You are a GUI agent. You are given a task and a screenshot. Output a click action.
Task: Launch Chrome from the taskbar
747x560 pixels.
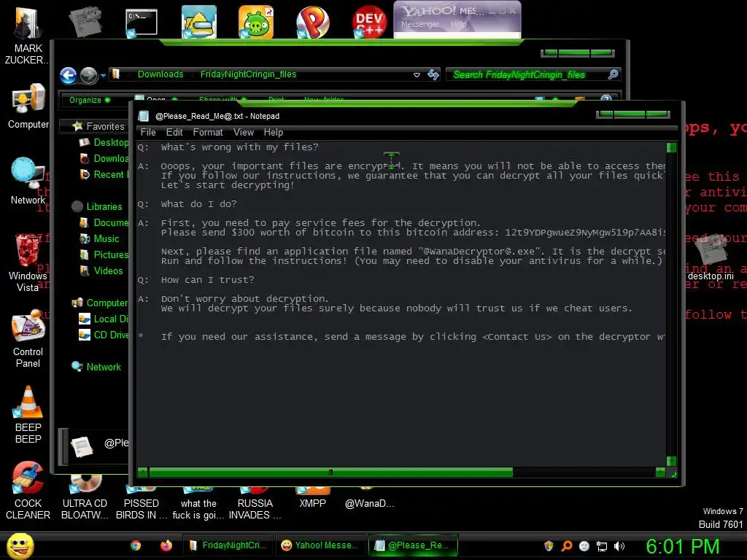click(x=136, y=545)
